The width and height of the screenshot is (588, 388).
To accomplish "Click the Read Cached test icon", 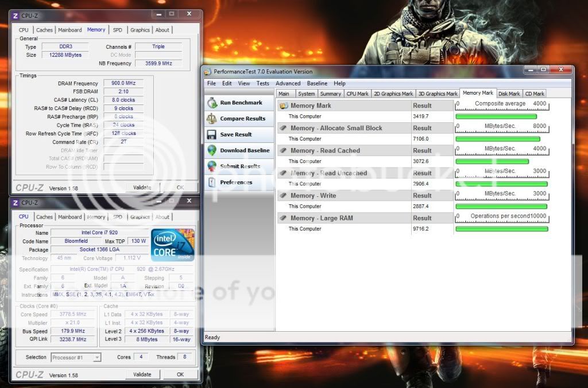I will pos(284,150).
